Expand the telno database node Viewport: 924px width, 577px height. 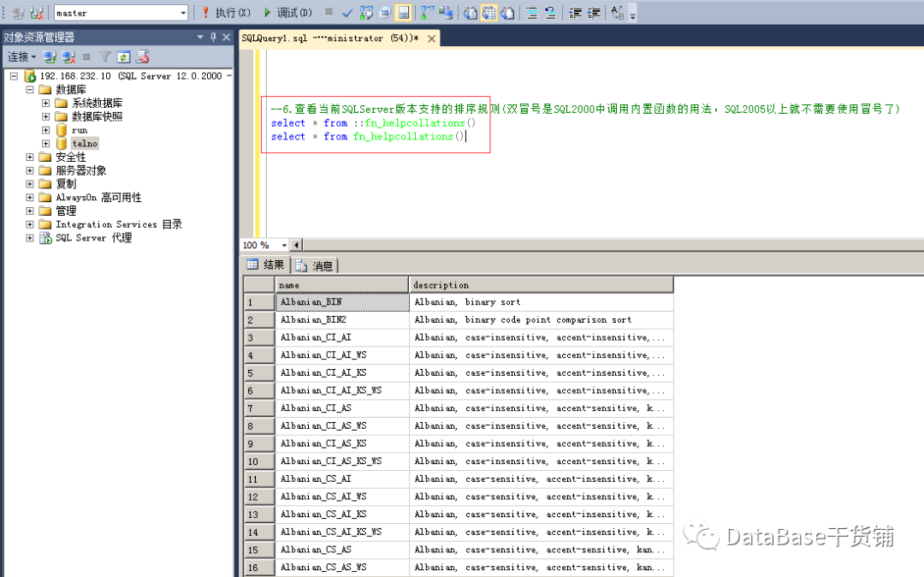(45, 143)
